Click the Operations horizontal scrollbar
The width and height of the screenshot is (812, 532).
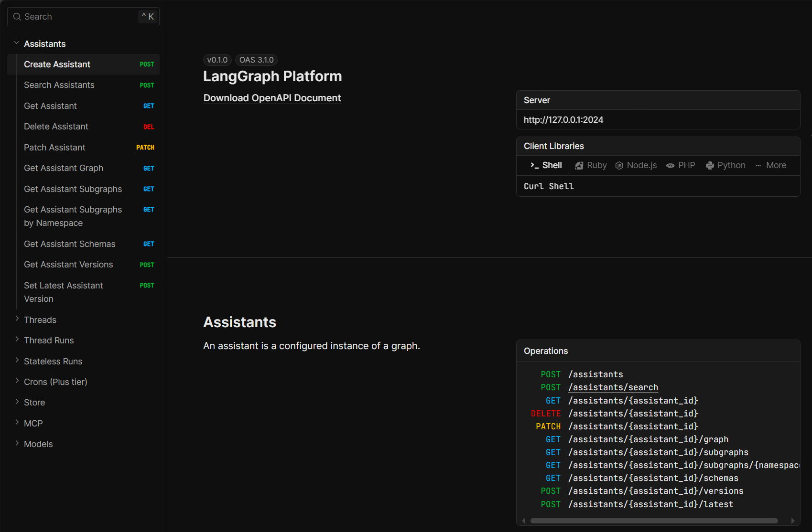point(654,521)
